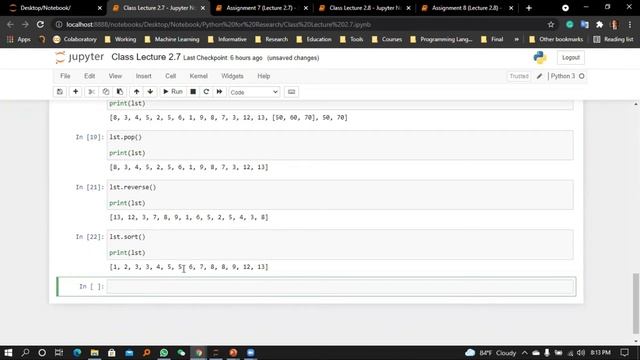Open the Kernel menu
The height and width of the screenshot is (360, 640).
point(198,76)
